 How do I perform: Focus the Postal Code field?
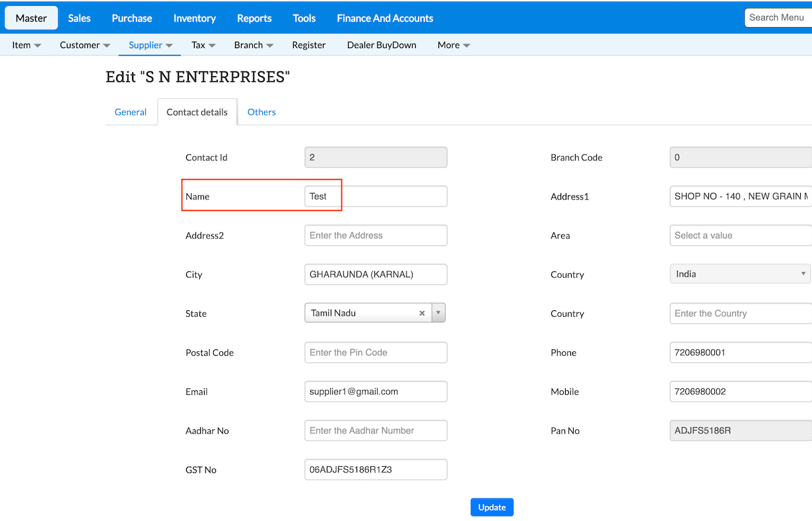[x=376, y=353]
